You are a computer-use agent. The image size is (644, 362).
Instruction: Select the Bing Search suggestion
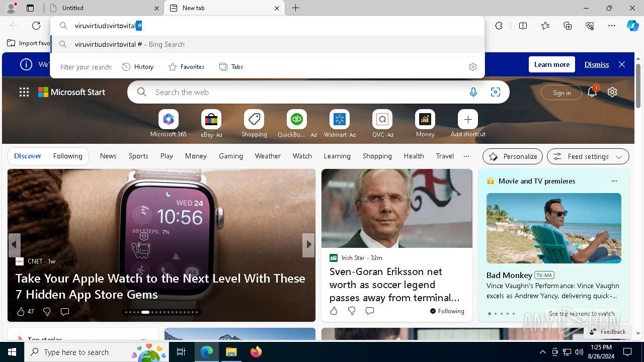tap(268, 44)
